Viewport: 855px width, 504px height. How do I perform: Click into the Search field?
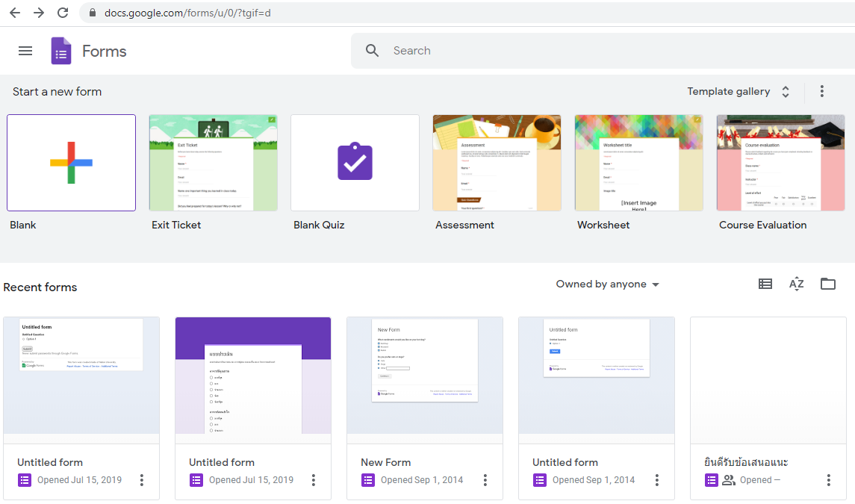click(x=597, y=51)
